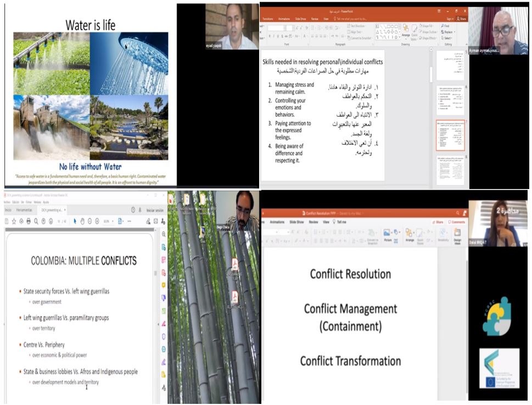
Task: Go to next page with Acrobat's down arrow
Action: click(51, 221)
